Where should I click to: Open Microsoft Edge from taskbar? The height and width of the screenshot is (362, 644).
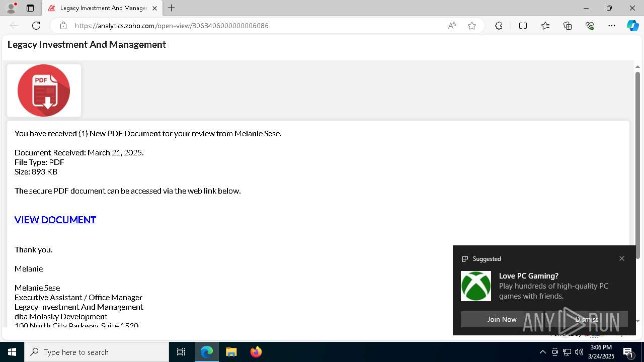tap(207, 352)
